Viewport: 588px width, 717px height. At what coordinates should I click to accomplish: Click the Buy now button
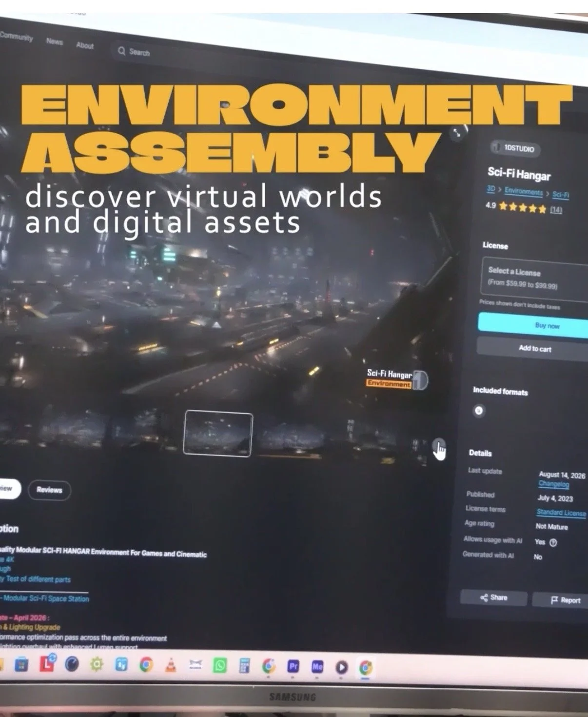pyautogui.click(x=533, y=325)
